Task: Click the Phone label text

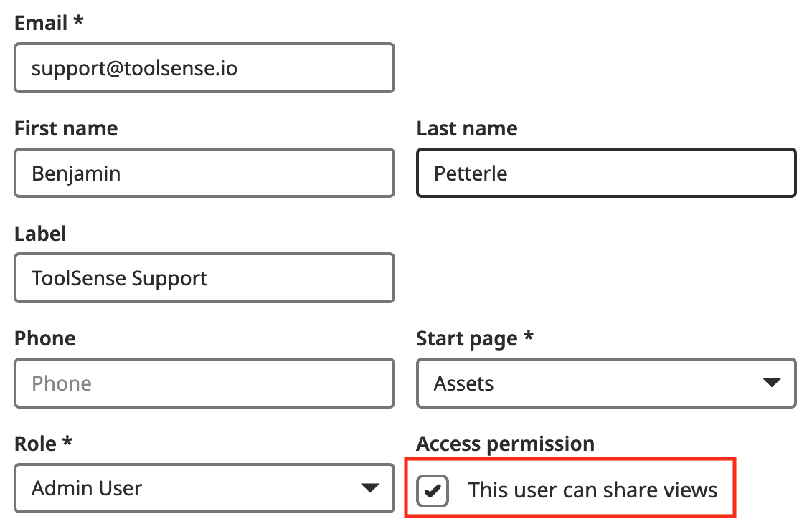Action: (44, 338)
